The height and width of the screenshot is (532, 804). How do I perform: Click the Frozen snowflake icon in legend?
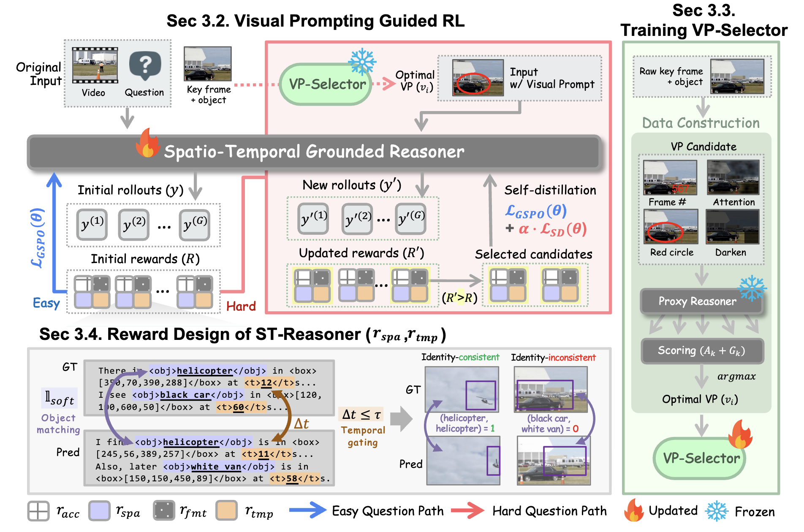(717, 511)
